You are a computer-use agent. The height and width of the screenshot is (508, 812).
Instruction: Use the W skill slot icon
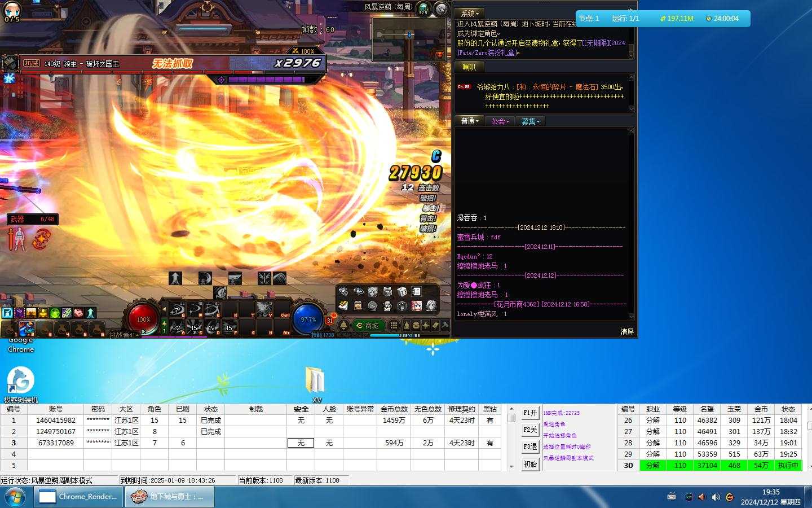[x=194, y=310]
